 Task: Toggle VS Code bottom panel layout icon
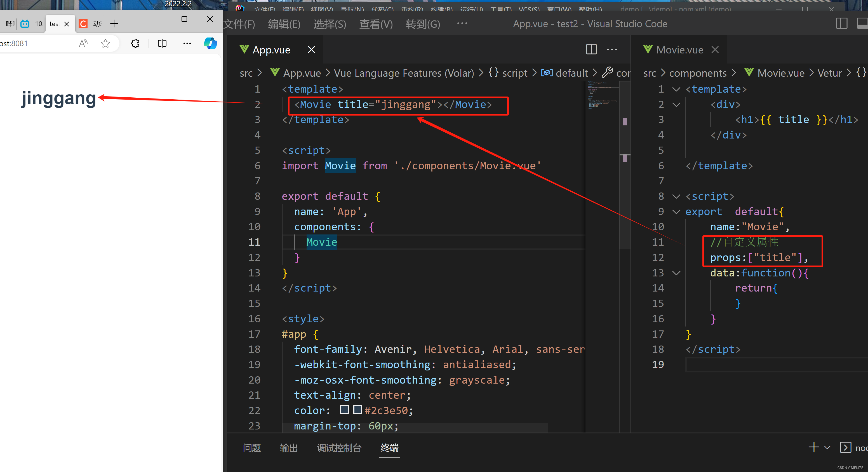(x=863, y=24)
